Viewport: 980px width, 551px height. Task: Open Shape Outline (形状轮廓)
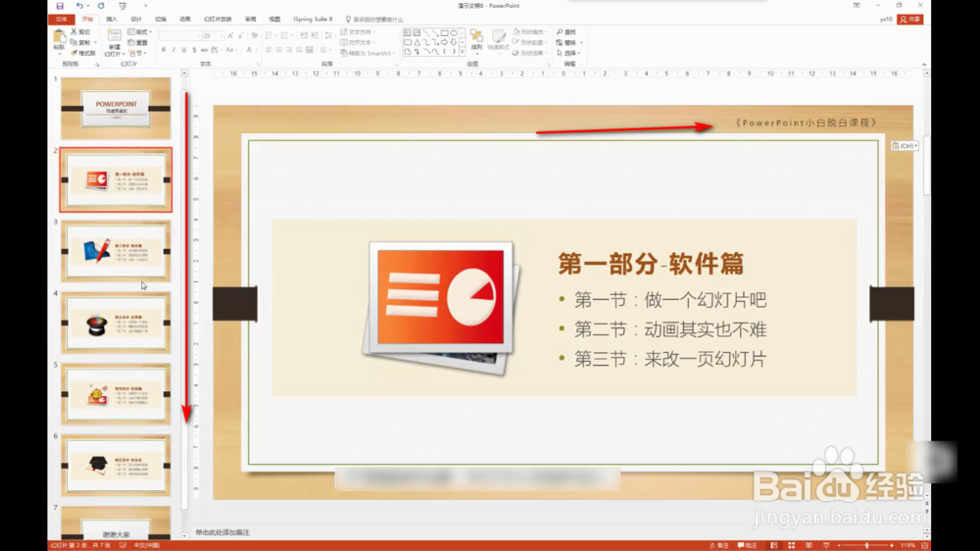pyautogui.click(x=530, y=42)
